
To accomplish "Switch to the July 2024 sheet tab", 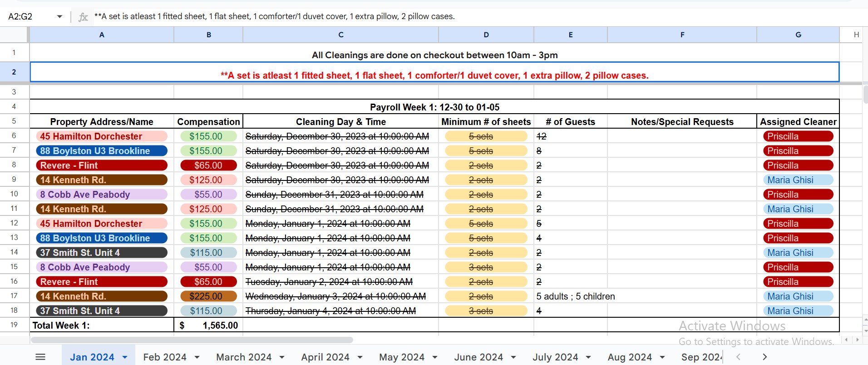I will 555,357.
